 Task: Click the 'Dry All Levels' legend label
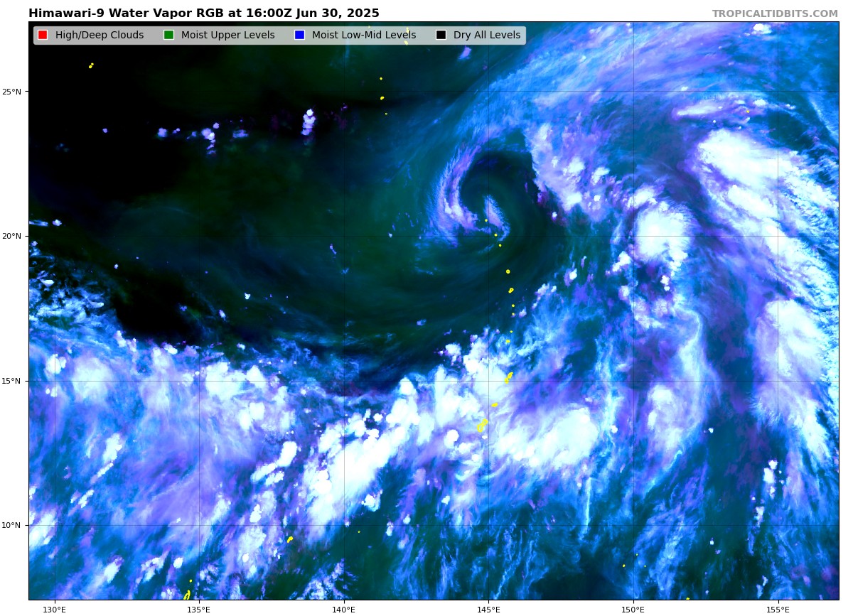(x=487, y=35)
